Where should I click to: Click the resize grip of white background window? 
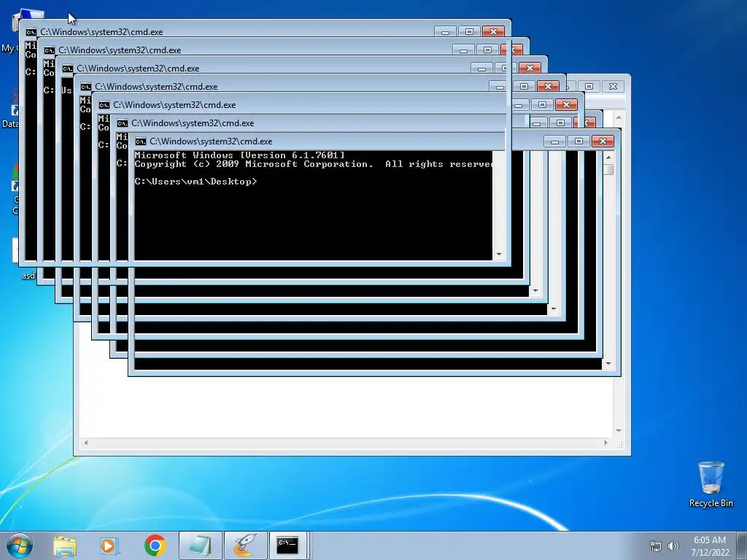[x=619, y=444]
